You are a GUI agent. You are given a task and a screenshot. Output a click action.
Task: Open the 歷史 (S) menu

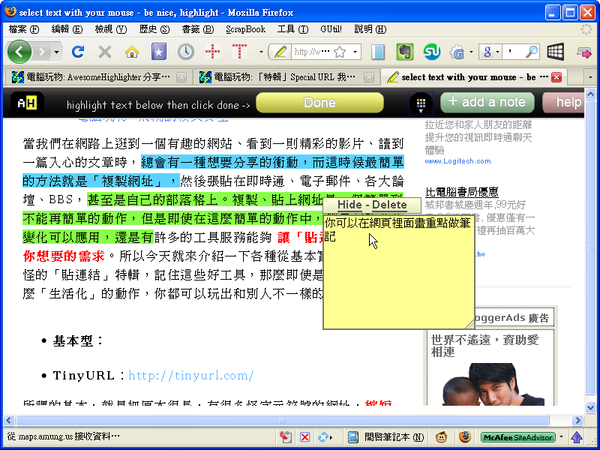point(154,29)
